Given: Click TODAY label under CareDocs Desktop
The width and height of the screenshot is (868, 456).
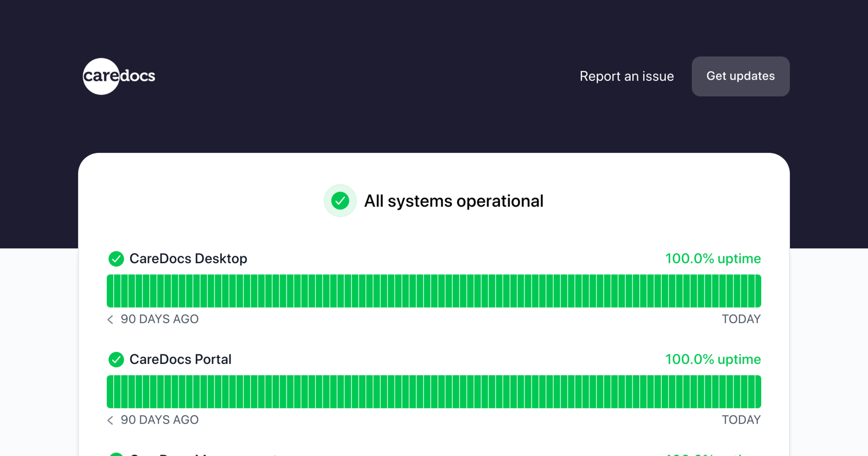Looking at the screenshot, I should point(741,319).
